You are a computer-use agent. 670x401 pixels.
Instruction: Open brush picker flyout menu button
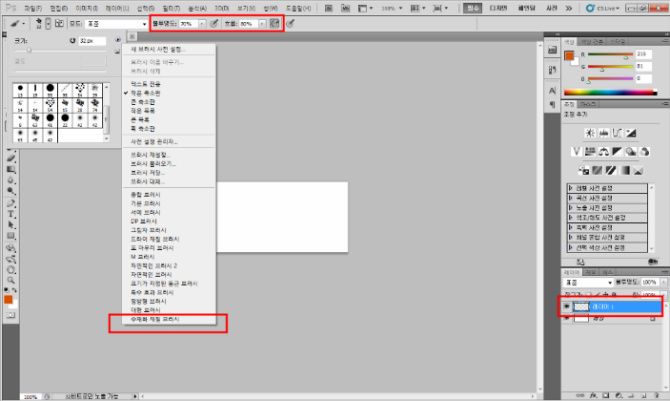click(x=118, y=40)
